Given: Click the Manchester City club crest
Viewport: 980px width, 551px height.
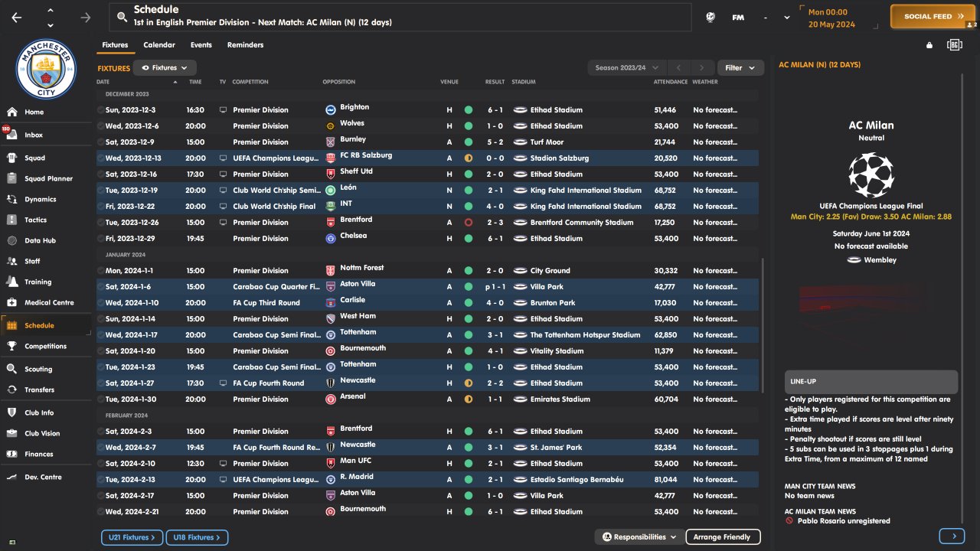Looking at the screenshot, I should 46,67.
